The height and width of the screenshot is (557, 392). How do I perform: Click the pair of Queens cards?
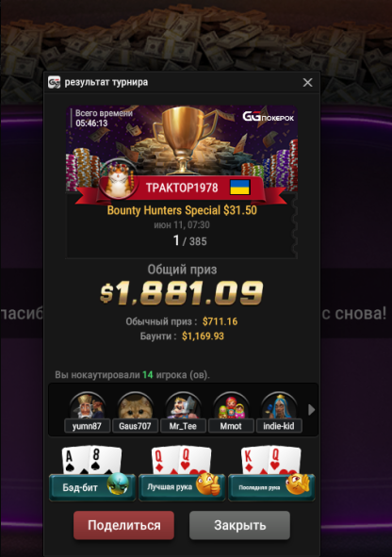coord(181,460)
